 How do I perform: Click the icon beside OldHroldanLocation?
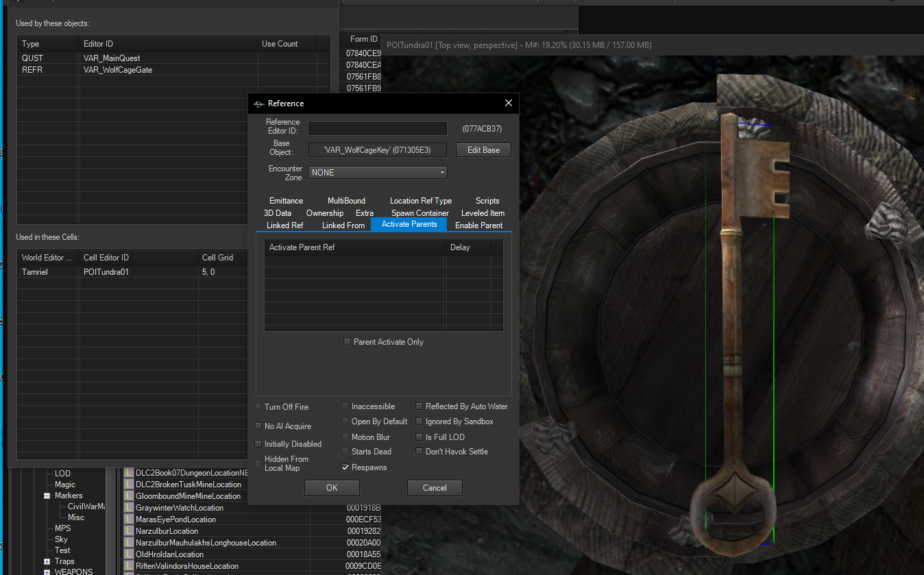point(129,554)
